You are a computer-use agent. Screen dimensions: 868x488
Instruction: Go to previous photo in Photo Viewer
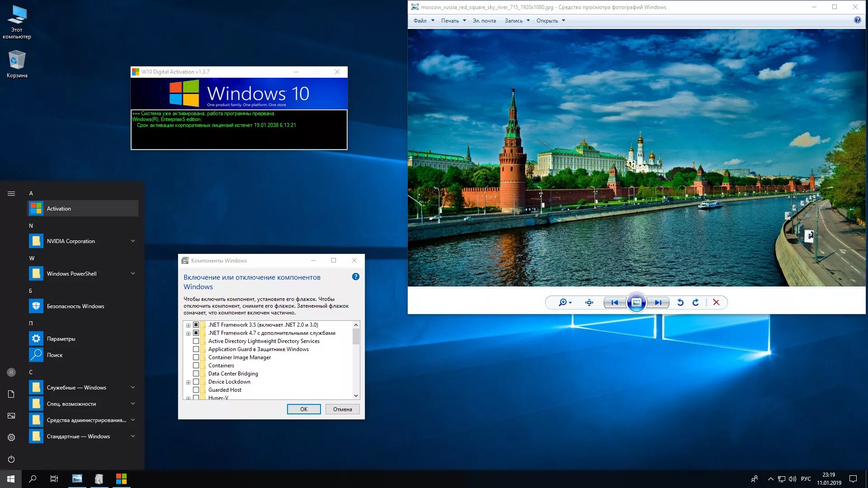pyautogui.click(x=615, y=303)
